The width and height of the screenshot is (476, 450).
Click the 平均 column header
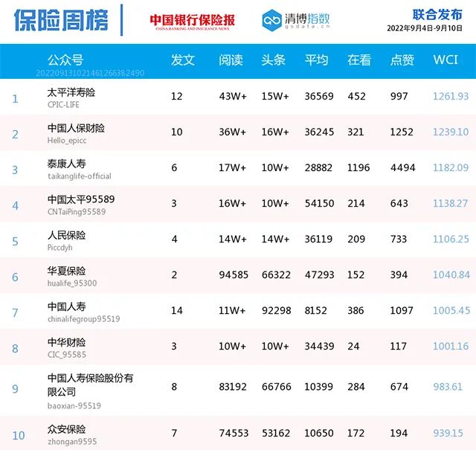click(316, 60)
